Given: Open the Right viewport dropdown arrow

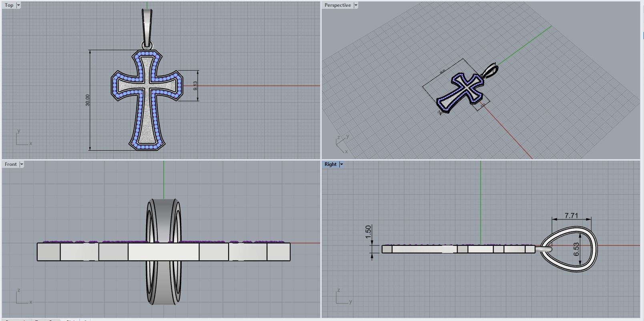Looking at the screenshot, I should pos(341,164).
